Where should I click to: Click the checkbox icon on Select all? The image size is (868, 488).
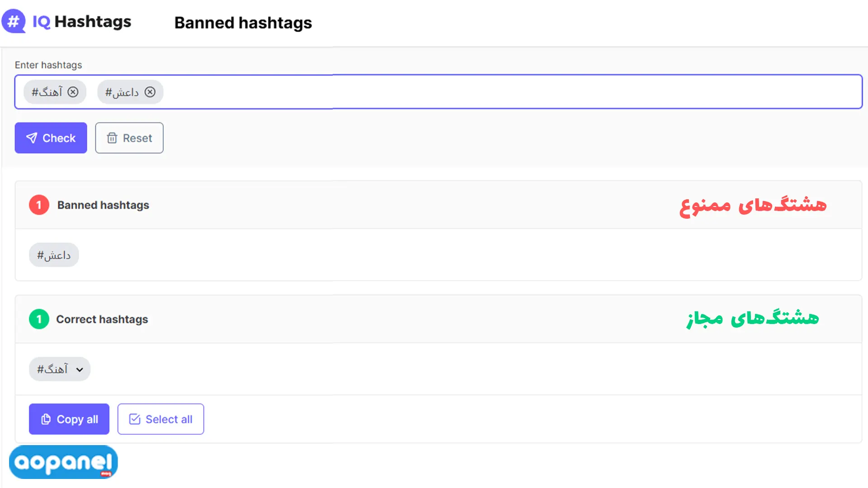(x=135, y=419)
